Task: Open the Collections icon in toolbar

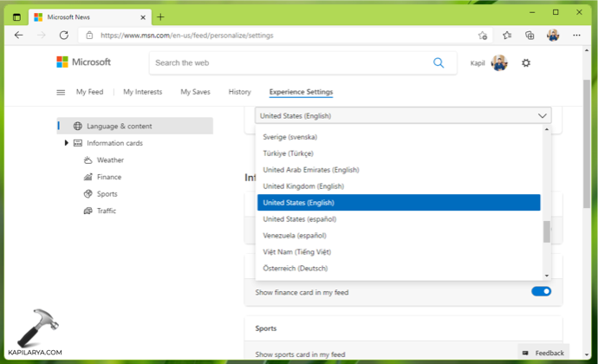Action: (x=530, y=36)
